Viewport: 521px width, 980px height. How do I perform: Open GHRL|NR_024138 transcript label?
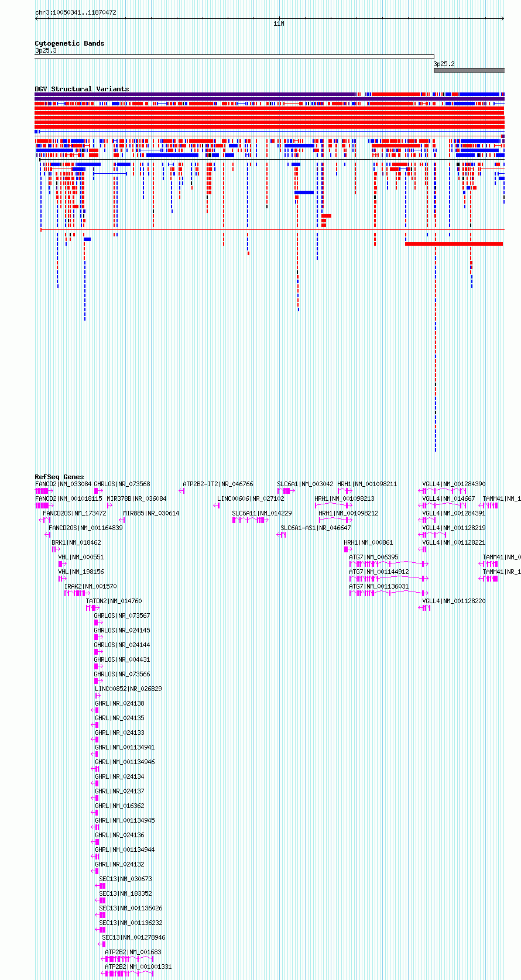(120, 703)
